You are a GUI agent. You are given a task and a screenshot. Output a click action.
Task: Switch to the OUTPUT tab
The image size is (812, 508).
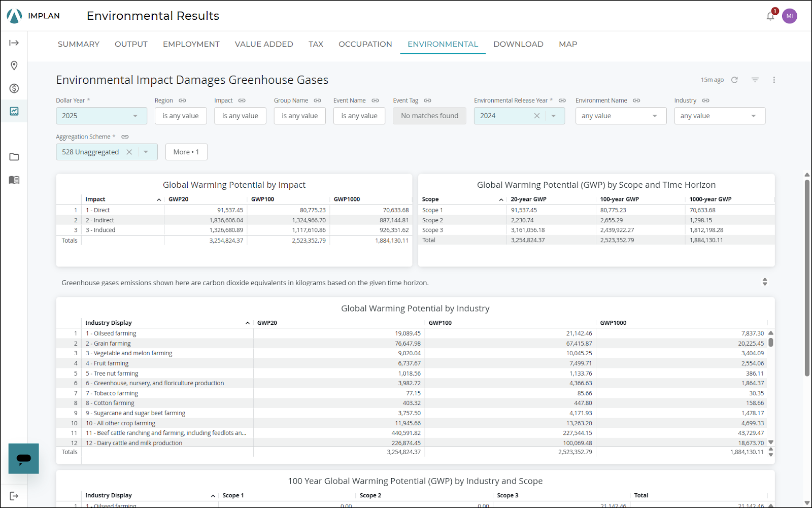(x=131, y=44)
